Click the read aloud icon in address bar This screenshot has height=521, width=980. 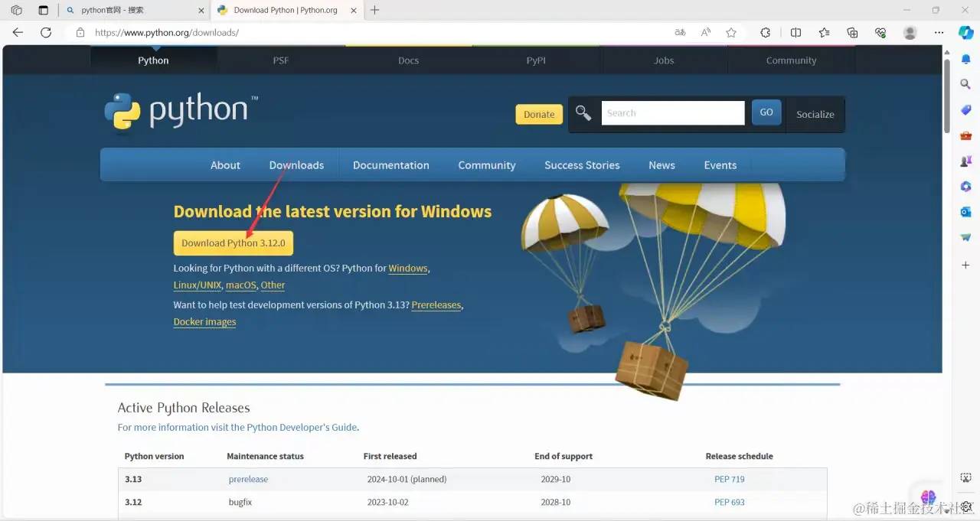pyautogui.click(x=706, y=33)
